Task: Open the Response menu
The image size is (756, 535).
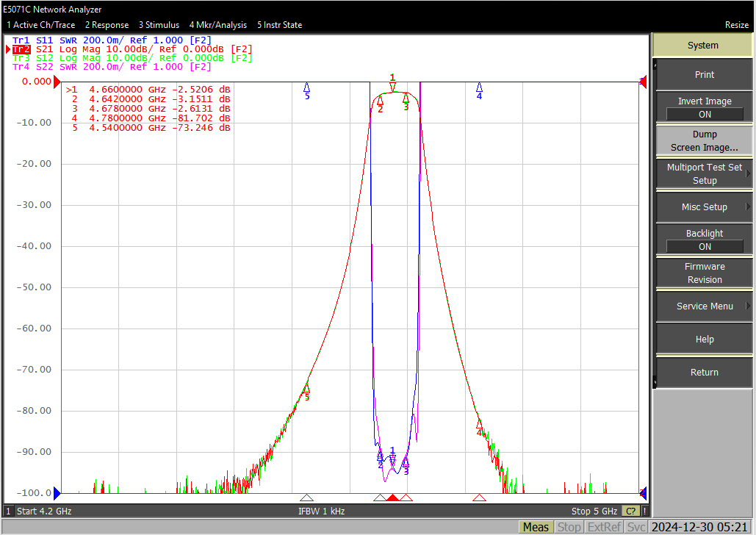Action: (107, 24)
